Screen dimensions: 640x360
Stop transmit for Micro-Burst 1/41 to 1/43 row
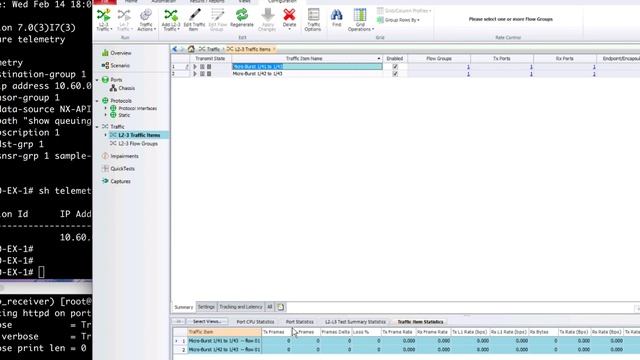coord(209,67)
